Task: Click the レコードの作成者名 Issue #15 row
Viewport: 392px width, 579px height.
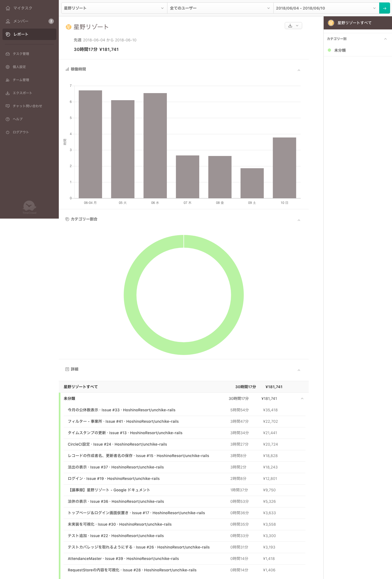Action: (185, 456)
